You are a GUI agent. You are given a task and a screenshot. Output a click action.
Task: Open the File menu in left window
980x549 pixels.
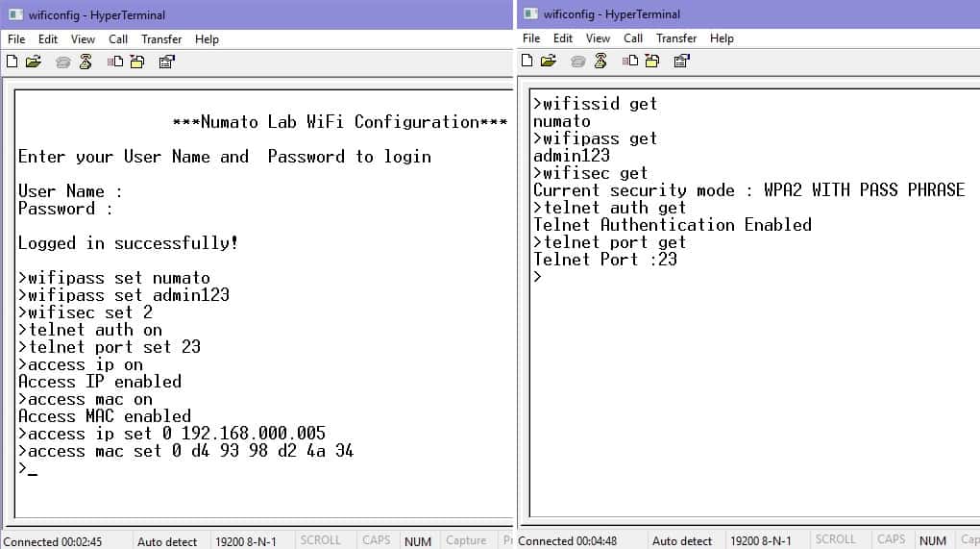[16, 39]
